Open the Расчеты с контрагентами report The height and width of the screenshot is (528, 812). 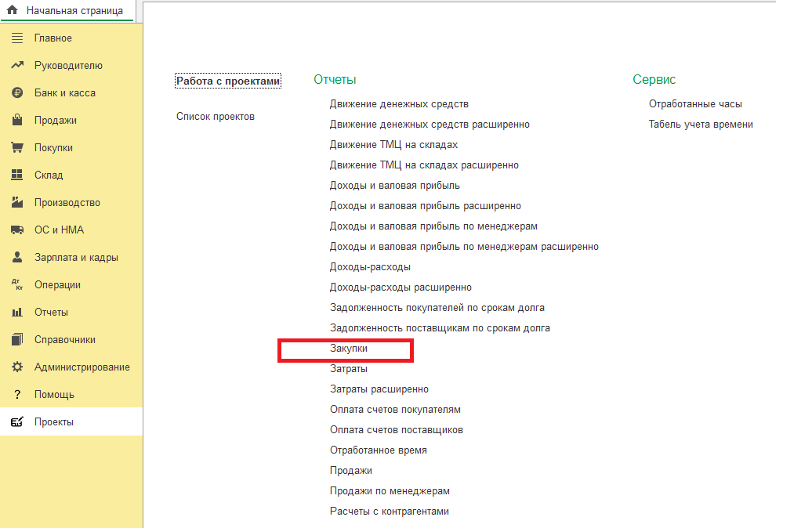[389, 512]
